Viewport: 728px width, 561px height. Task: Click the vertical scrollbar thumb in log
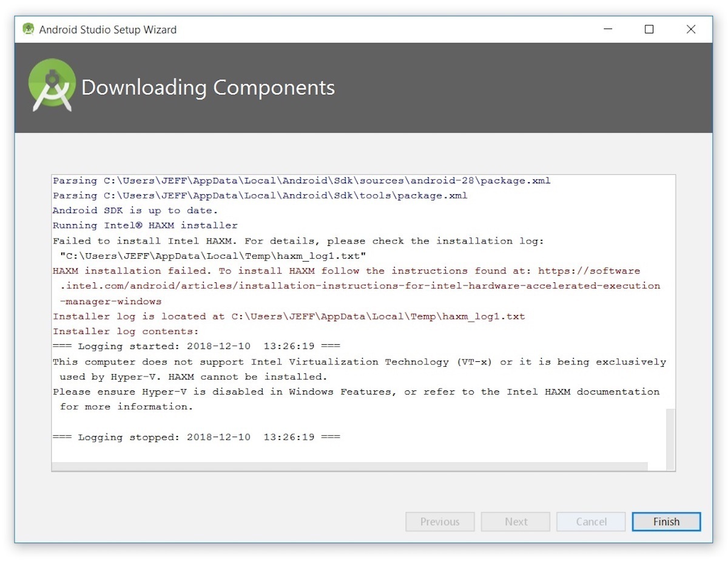click(x=670, y=437)
